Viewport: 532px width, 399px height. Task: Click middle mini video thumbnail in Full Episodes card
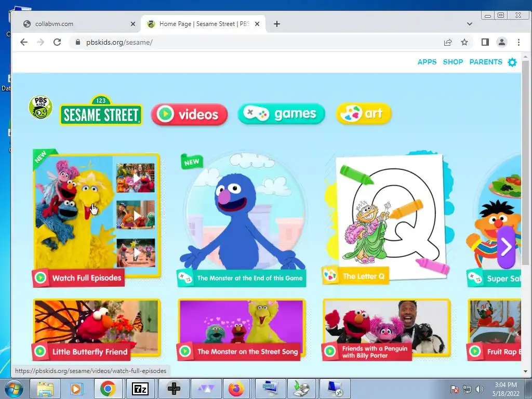[136, 215]
